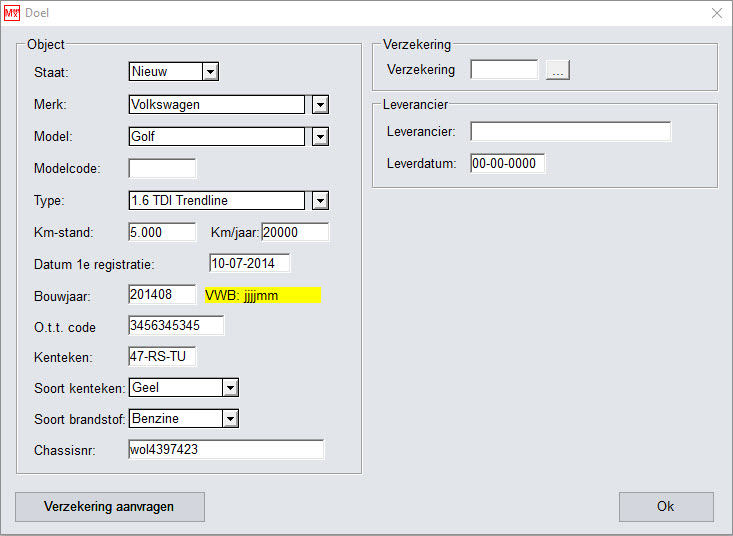Click the Km/jaar field showing 20000
Viewport: 733px width, 536px height.
[295, 232]
